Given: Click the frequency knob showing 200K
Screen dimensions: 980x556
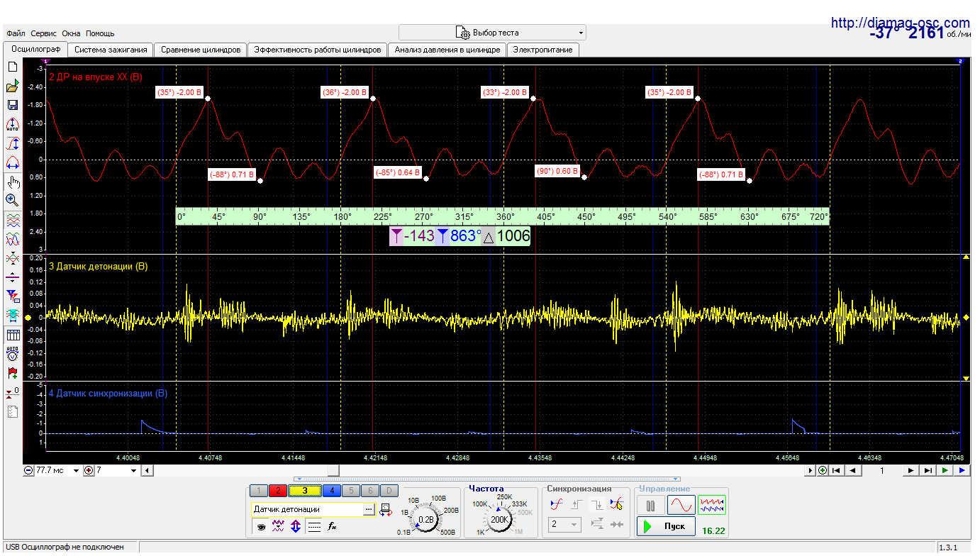Looking at the screenshot, I should pyautogui.click(x=501, y=520).
